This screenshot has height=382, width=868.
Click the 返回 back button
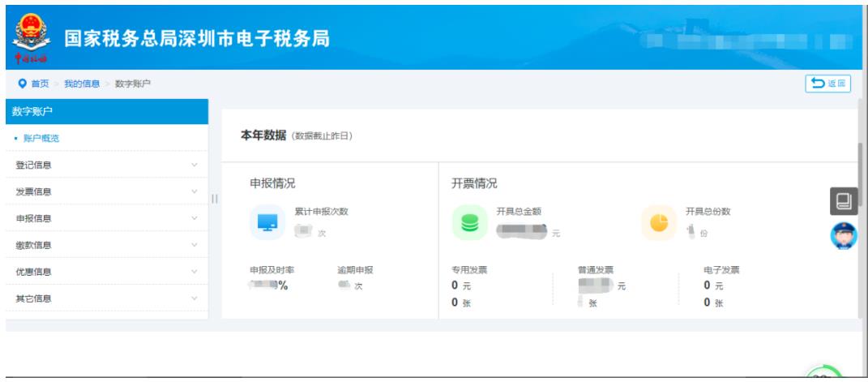pyautogui.click(x=827, y=84)
